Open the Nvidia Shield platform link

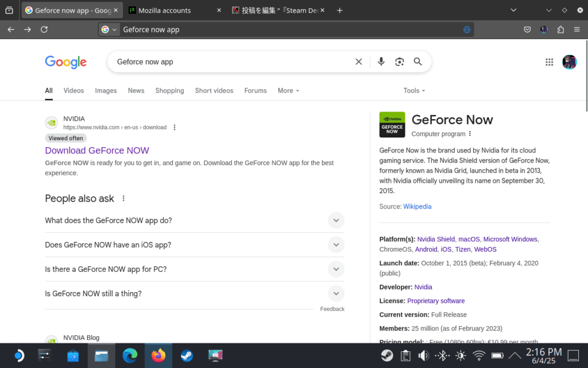pos(436,239)
